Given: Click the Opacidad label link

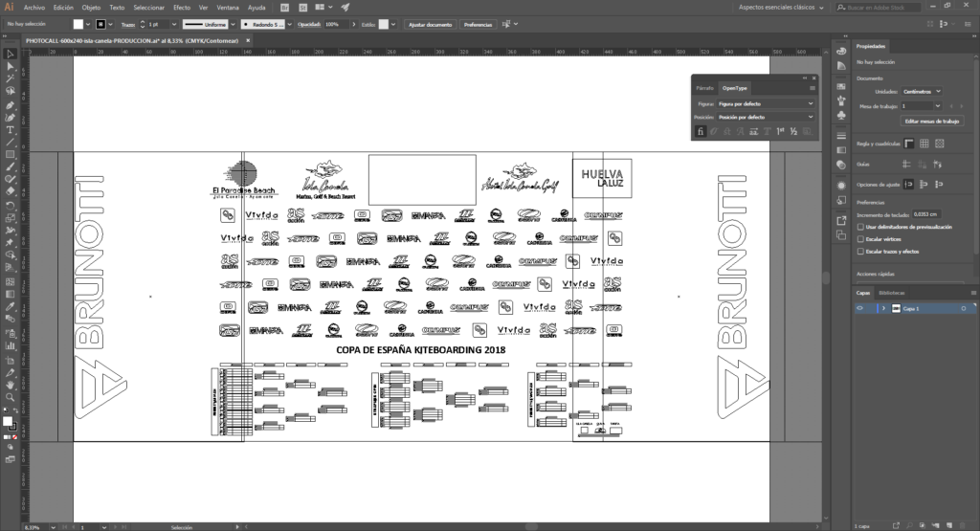Looking at the screenshot, I should pyautogui.click(x=309, y=24).
